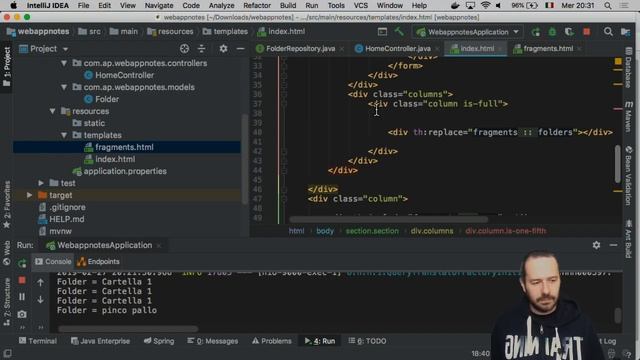Collapse com.ap.webappnotes.models package
This screenshot has width=640, height=360.
(64, 87)
